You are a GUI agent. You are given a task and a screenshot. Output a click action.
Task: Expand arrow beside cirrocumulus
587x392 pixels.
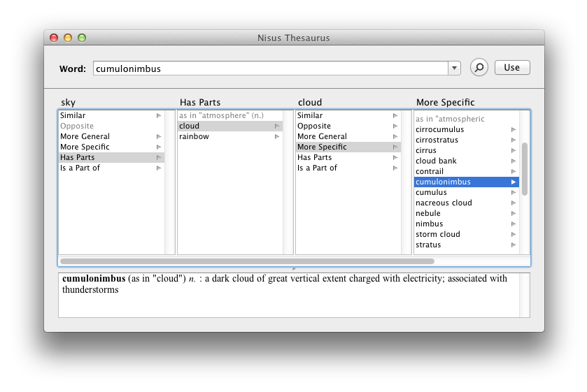click(514, 129)
